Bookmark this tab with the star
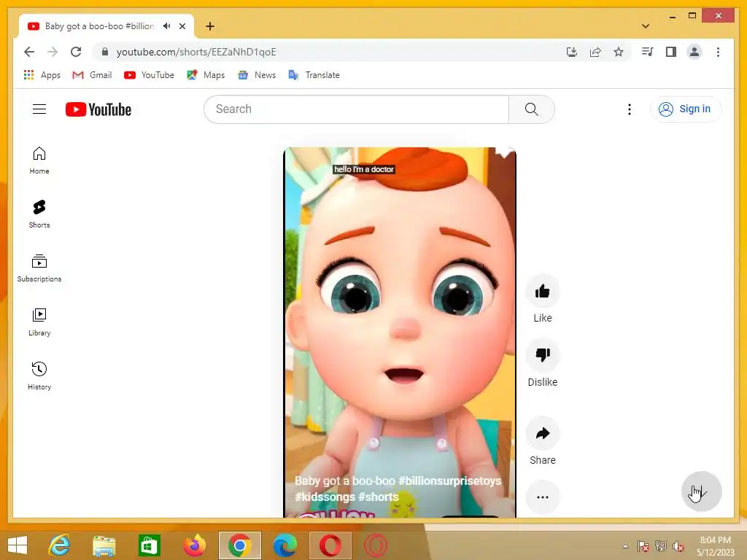 tap(619, 52)
